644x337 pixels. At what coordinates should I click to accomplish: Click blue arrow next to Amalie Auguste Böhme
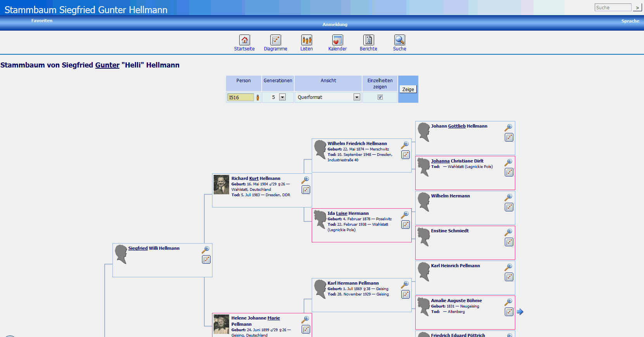click(x=520, y=312)
